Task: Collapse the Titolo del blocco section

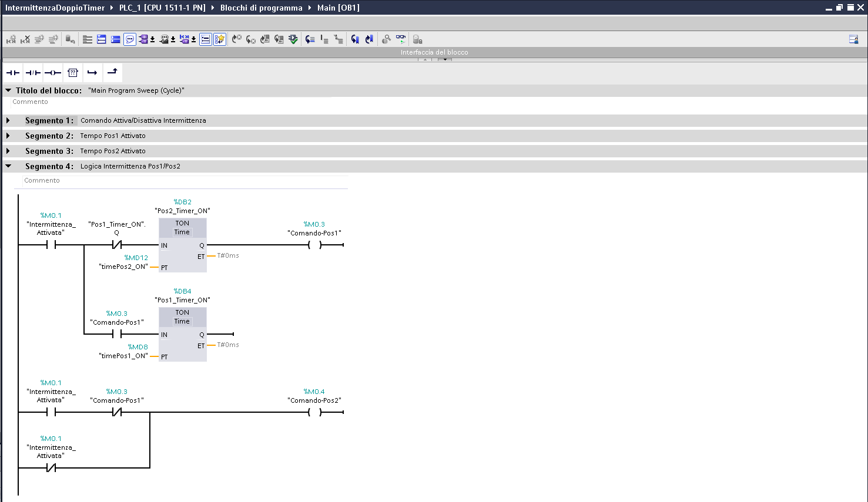Action: tap(8, 90)
